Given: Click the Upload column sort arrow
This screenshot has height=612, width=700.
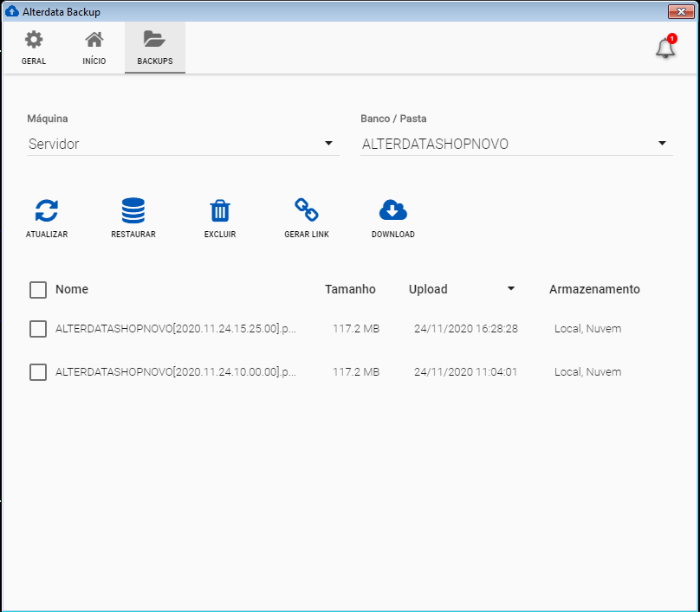Looking at the screenshot, I should (x=511, y=289).
